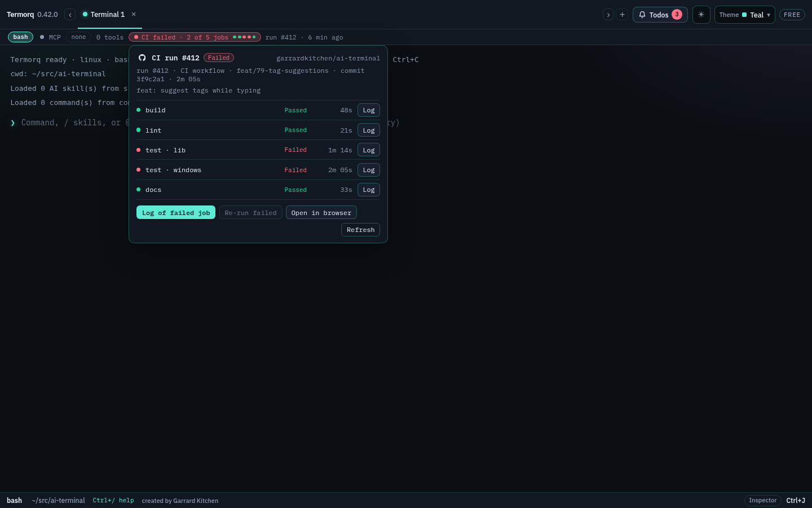Open Log for test · windows job
812x508 pixels.
click(x=369, y=170)
